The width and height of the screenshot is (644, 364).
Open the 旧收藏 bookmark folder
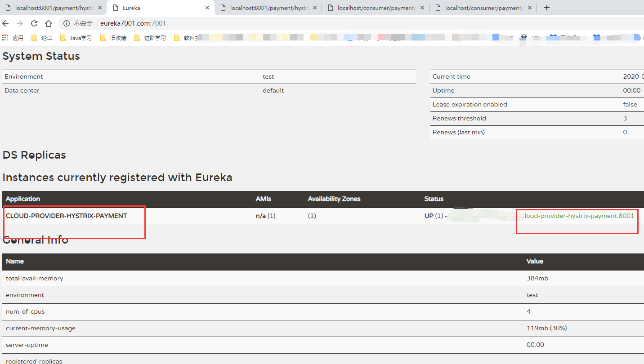[113, 38]
